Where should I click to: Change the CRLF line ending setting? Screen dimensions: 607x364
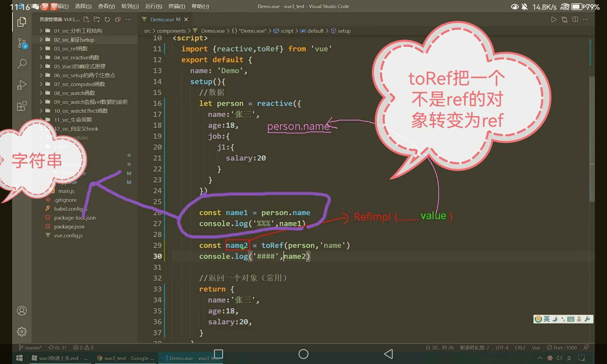pos(520,348)
